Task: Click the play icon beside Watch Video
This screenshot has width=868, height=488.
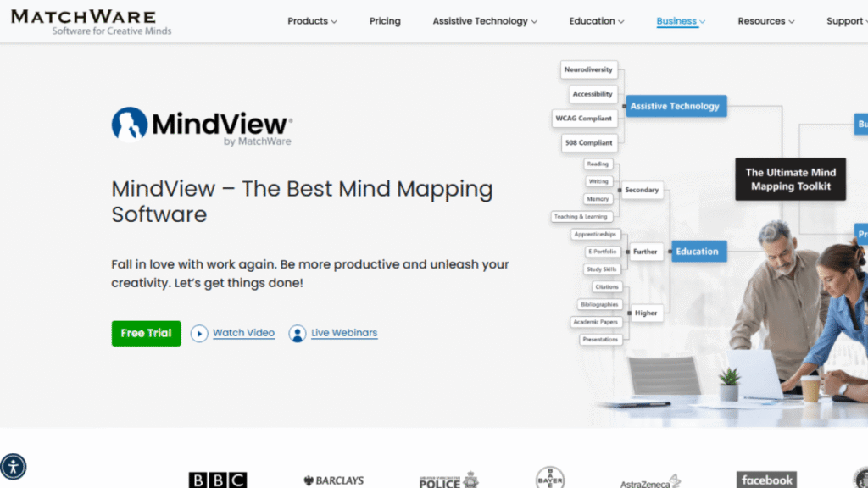Action: click(199, 333)
